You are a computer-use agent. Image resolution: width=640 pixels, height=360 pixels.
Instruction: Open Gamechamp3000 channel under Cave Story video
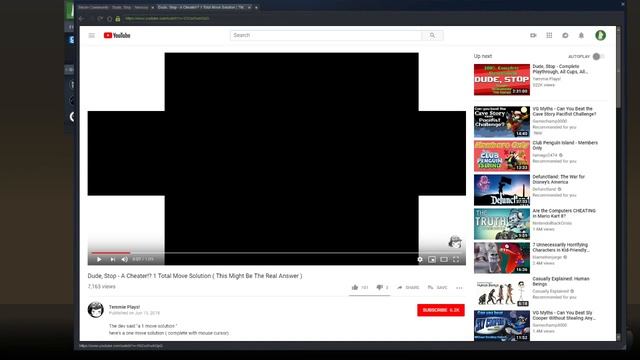tap(549, 121)
